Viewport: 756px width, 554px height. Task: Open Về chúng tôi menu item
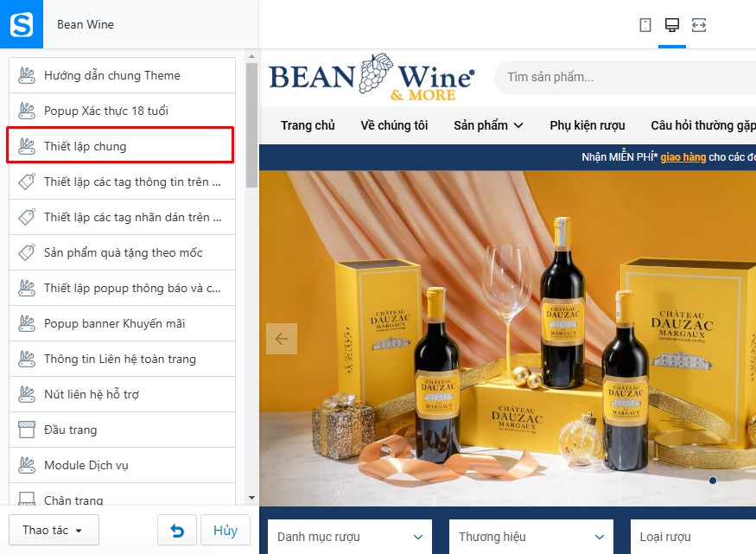point(394,125)
